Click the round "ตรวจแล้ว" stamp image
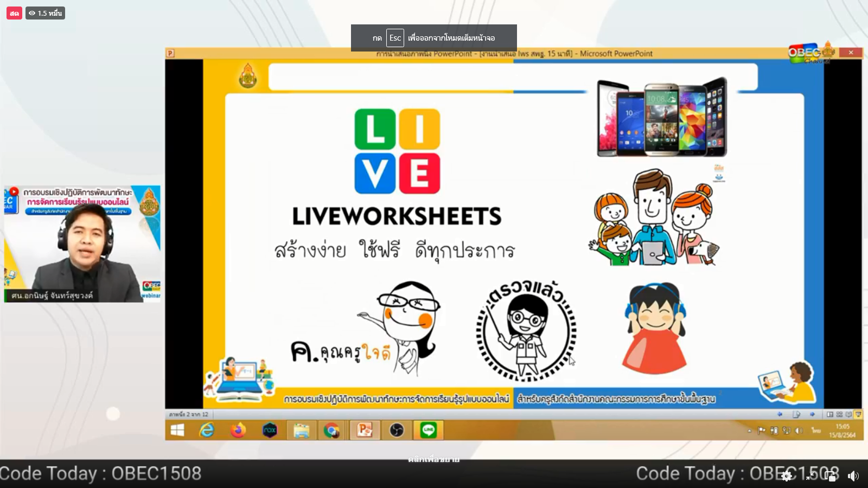Viewport: 868px width, 488px height. pos(526,330)
